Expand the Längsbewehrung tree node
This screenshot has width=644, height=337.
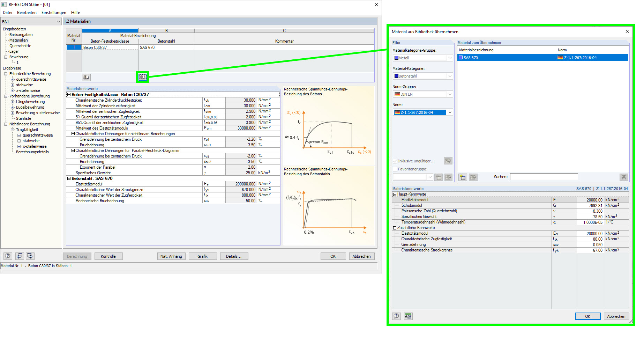coord(13,102)
